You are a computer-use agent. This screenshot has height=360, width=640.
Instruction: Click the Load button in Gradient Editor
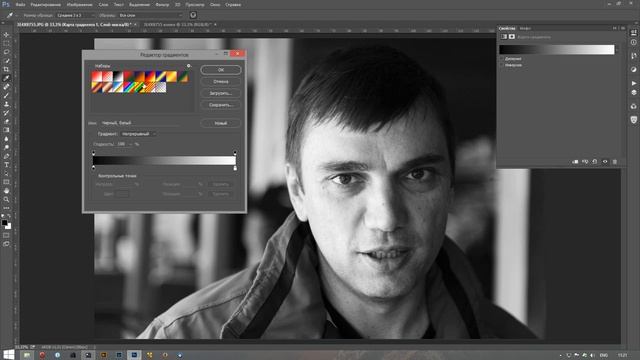[x=221, y=93]
